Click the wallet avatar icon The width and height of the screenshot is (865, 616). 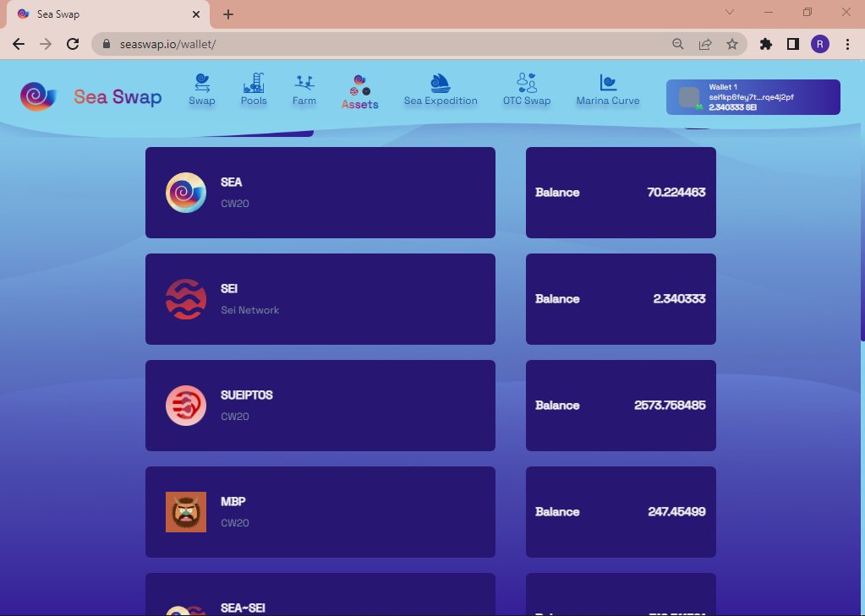(689, 98)
